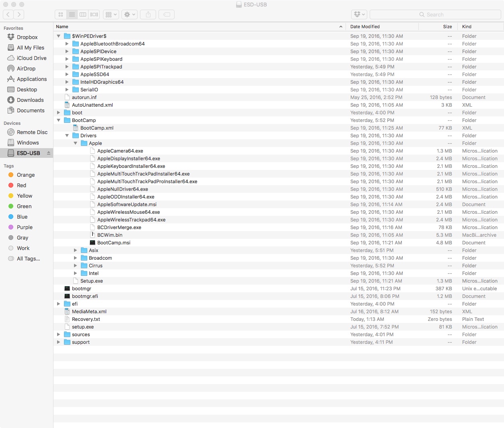Click the Share toolbar button
The image size is (504, 428).
(148, 14)
